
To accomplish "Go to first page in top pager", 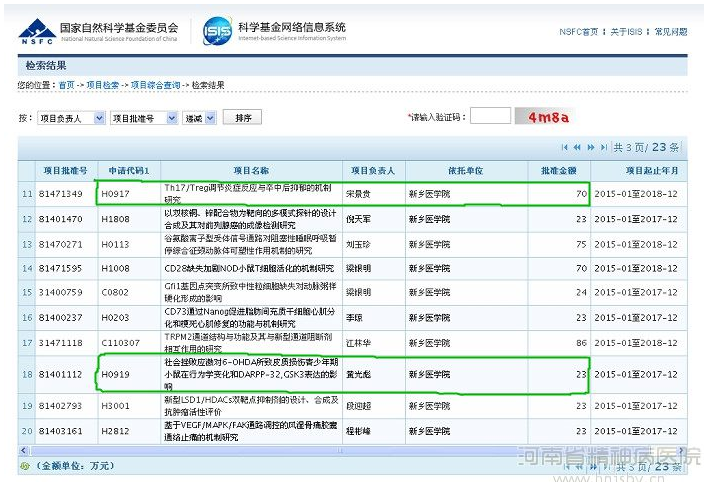I will 565,147.
